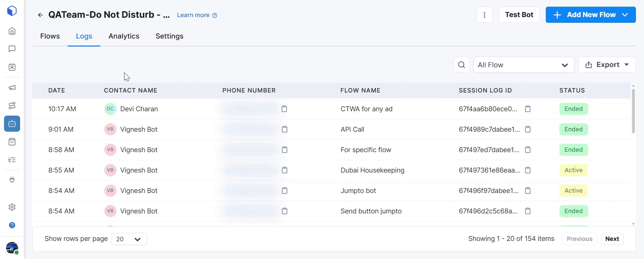Open the Export dropdown
Screen dimensions: 644x259
click(x=607, y=65)
